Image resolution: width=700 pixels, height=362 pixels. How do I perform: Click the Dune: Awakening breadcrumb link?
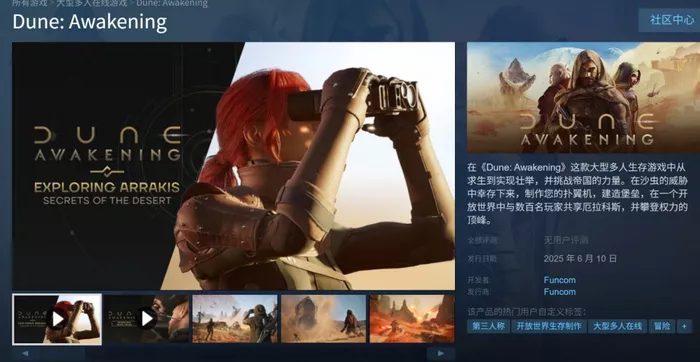172,4
